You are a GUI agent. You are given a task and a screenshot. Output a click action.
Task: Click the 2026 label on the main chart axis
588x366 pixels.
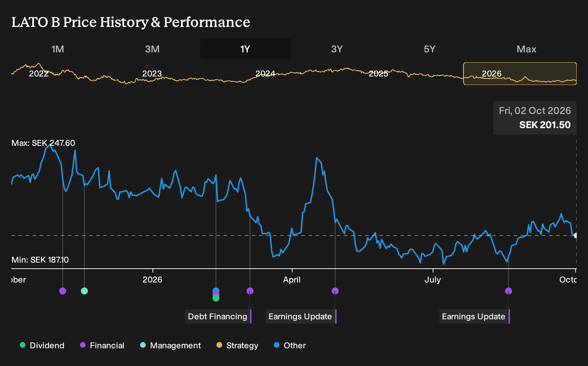pos(152,280)
